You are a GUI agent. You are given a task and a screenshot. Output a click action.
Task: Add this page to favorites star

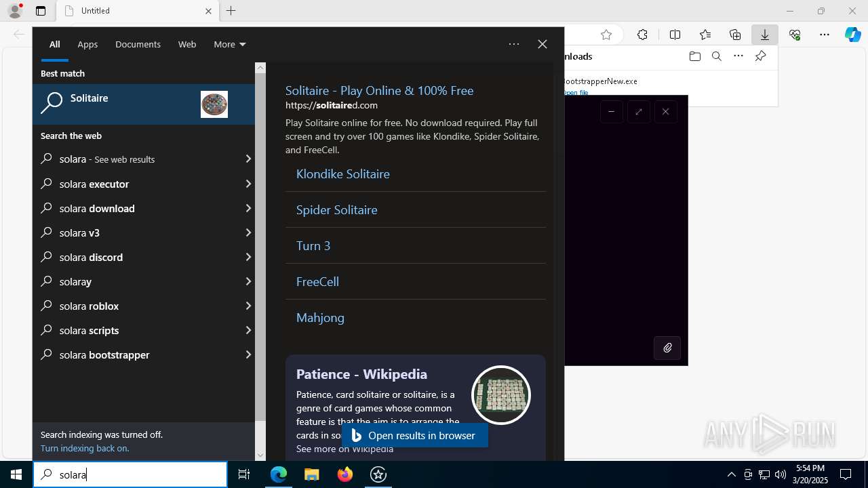[x=606, y=35]
